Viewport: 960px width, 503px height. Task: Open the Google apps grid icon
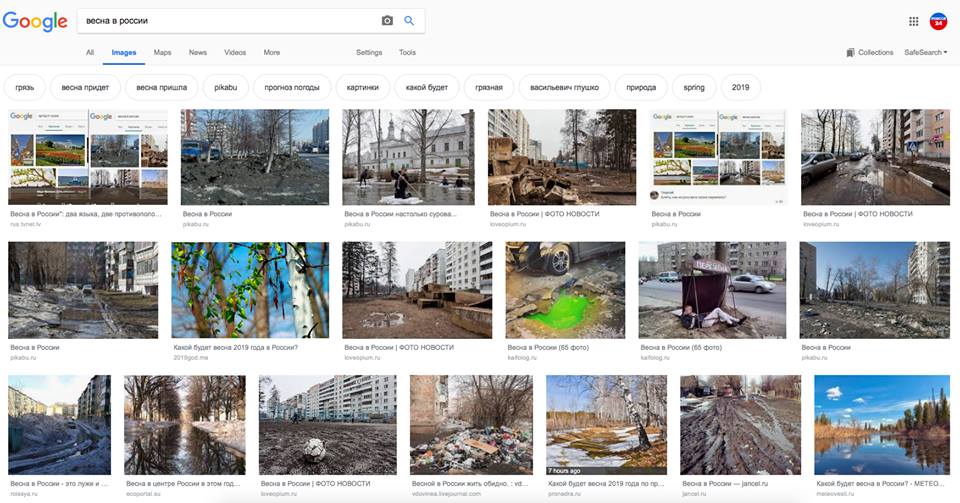tap(913, 21)
